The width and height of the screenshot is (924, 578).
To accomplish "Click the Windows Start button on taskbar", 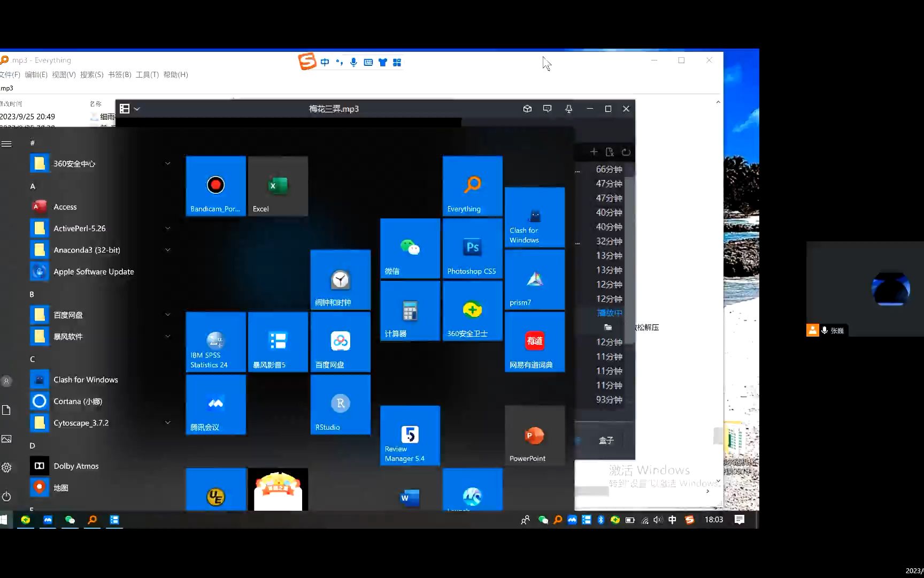I will [x=4, y=520].
